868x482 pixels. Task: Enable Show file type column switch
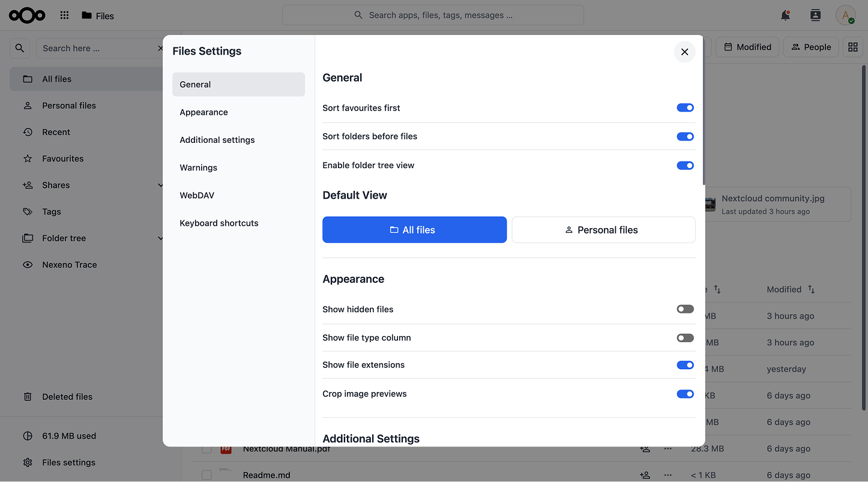tap(686, 338)
